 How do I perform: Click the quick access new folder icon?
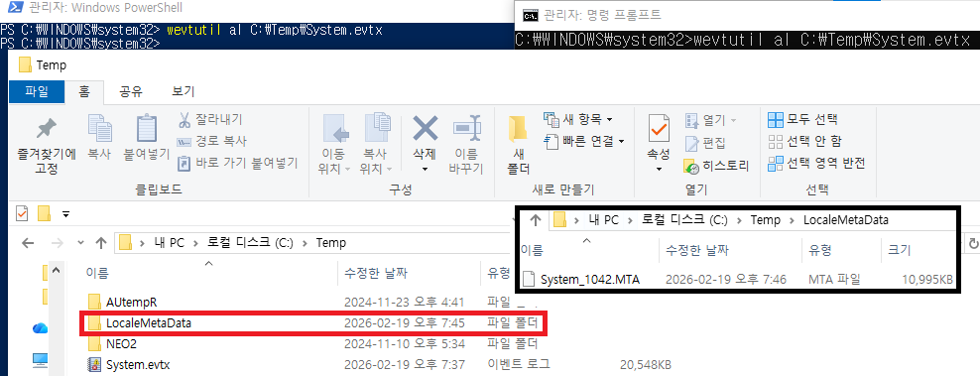pyautogui.click(x=44, y=214)
